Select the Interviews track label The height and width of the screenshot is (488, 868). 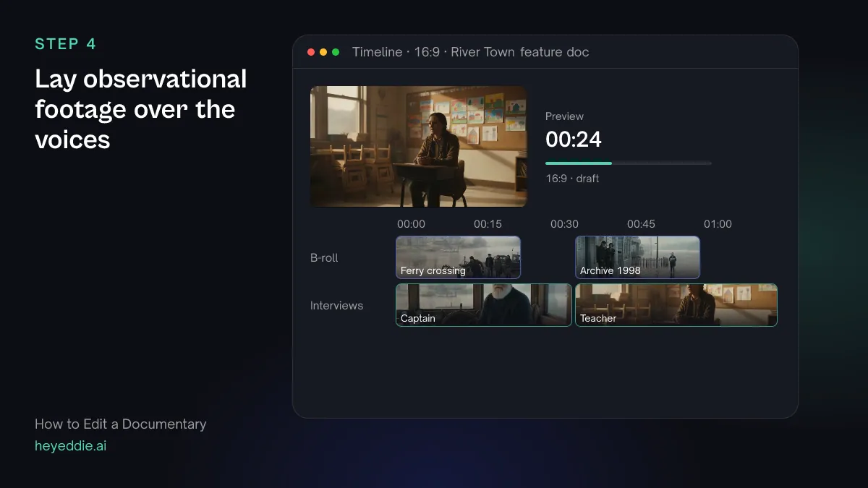click(x=336, y=306)
